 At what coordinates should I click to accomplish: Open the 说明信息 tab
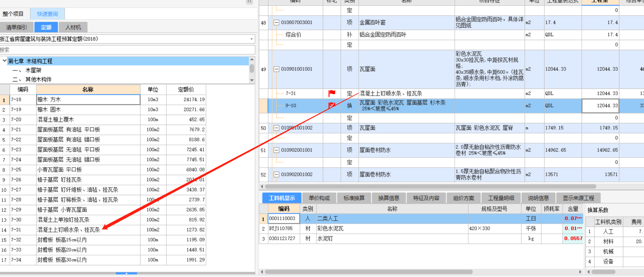[x=538, y=198]
